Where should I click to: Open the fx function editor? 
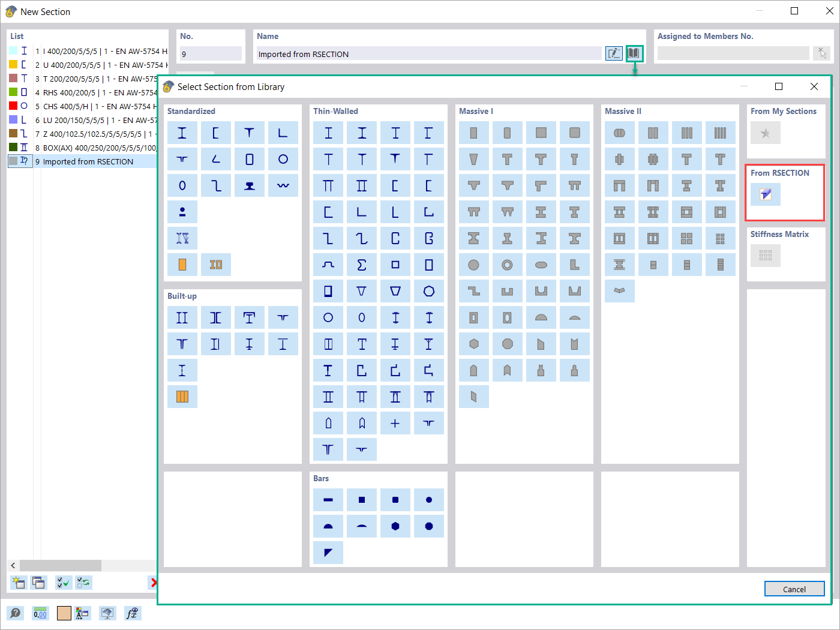132,613
